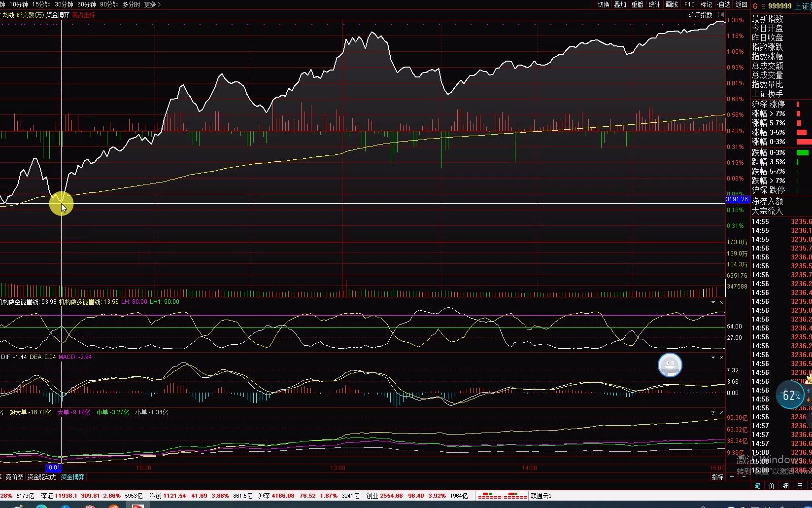
Task: Click the 超大单 legend value
Action: coord(30,412)
